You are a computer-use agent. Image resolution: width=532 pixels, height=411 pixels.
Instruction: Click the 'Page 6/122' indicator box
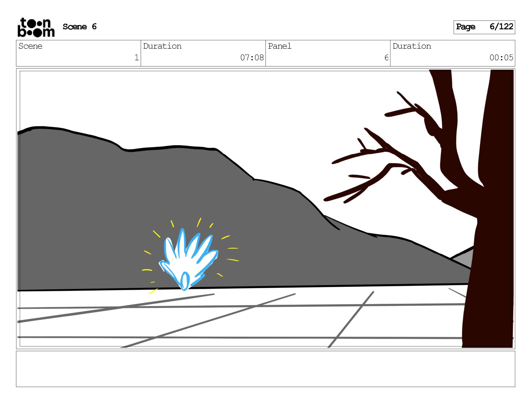click(484, 27)
